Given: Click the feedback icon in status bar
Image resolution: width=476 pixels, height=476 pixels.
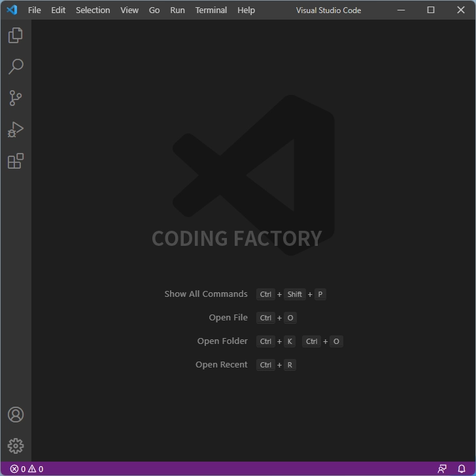Looking at the screenshot, I should click(x=442, y=469).
